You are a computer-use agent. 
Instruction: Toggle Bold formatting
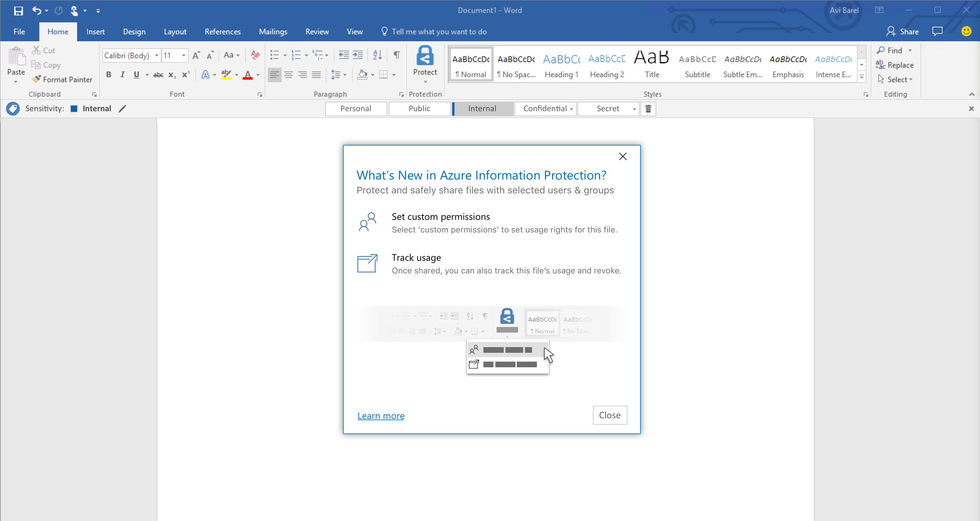(109, 75)
